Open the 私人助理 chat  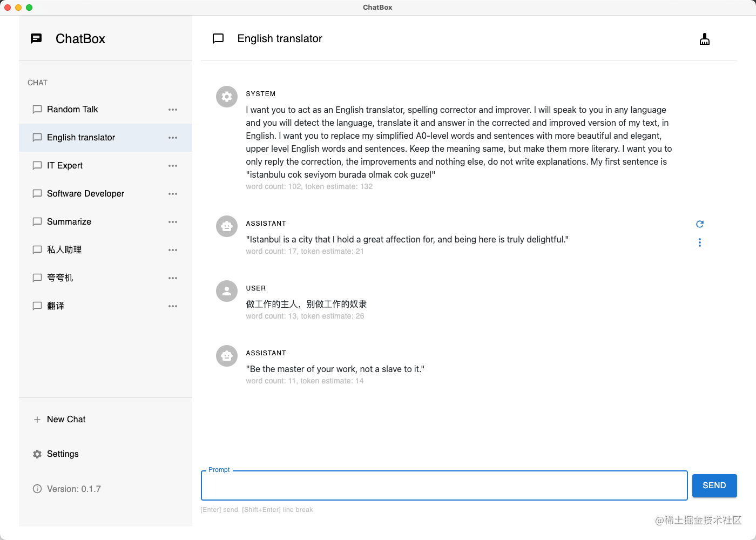click(106, 250)
